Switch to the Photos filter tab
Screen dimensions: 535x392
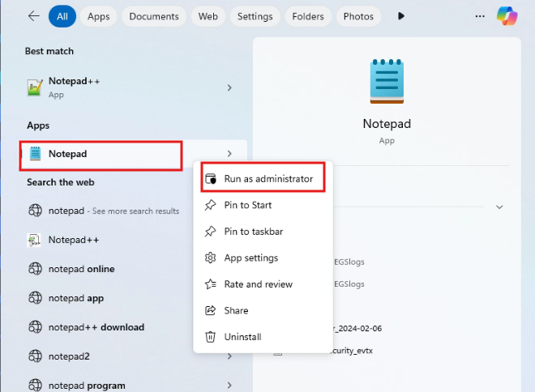358,16
